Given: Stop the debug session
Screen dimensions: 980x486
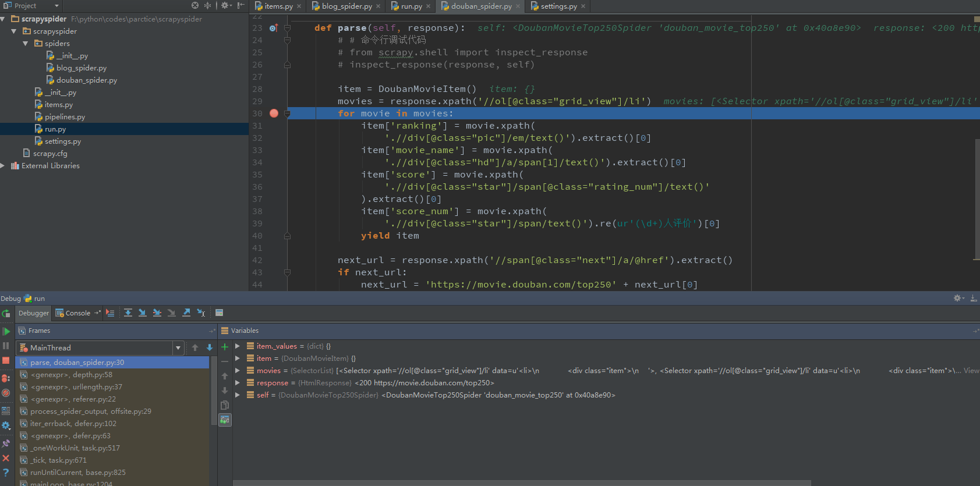Looking at the screenshot, I should click(x=6, y=361).
